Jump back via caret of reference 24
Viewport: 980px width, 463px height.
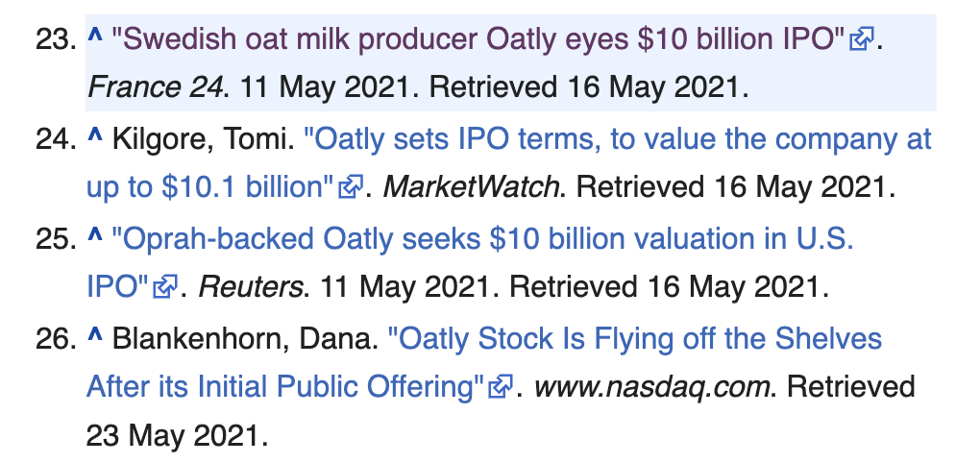tap(94, 135)
